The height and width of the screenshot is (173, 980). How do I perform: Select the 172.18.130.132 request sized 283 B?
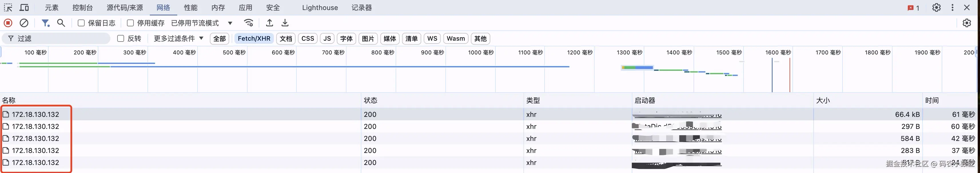[489, 151]
